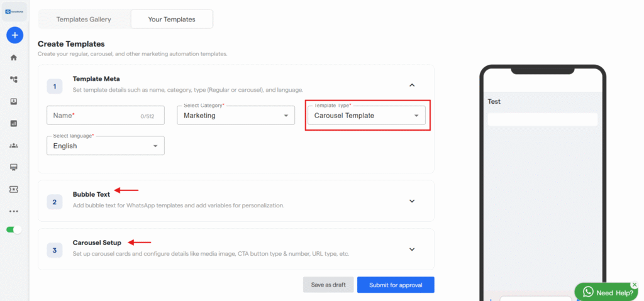Click the blue plus create button
The height and width of the screenshot is (301, 644).
(x=14, y=35)
